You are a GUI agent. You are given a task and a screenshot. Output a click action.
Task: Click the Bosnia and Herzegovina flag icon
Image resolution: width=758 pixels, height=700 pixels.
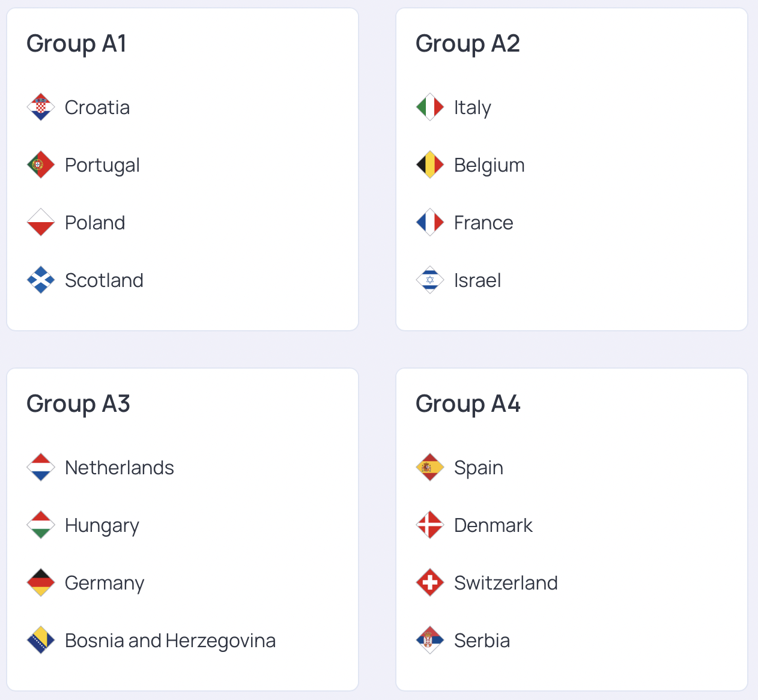41,641
